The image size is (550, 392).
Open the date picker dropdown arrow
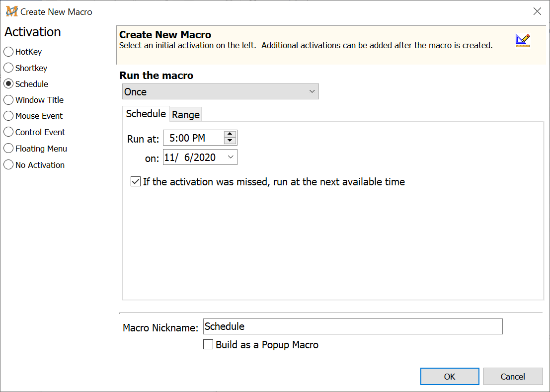230,157
